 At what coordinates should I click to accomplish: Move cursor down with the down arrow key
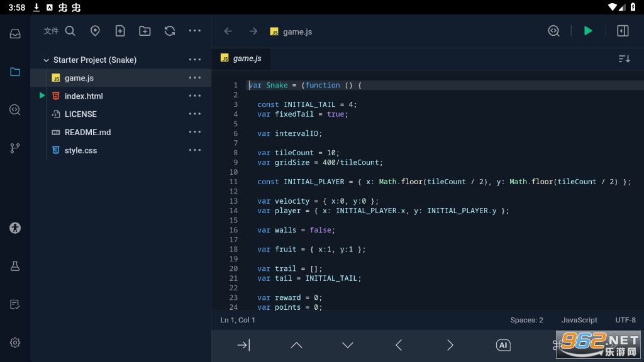tap(348, 345)
